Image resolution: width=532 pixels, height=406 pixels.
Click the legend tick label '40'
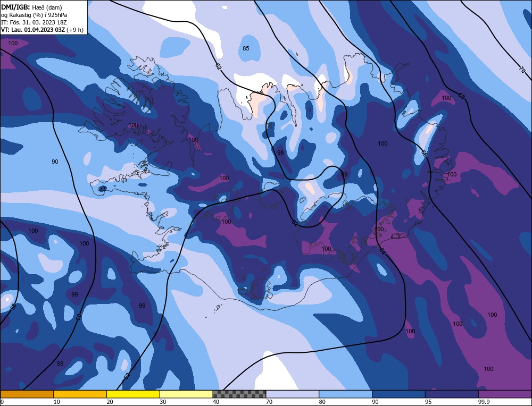[x=216, y=402]
